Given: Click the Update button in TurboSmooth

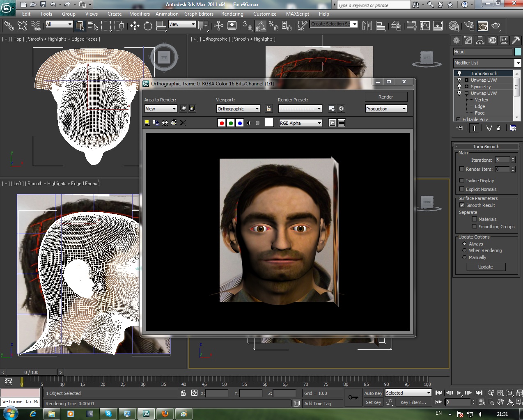Looking at the screenshot, I should [x=485, y=267].
